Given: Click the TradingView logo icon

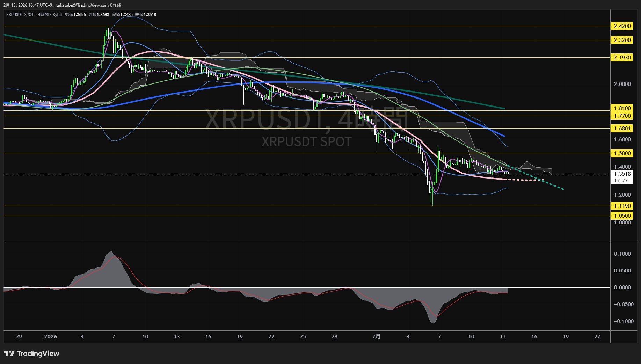Looking at the screenshot, I should pos(9,354).
